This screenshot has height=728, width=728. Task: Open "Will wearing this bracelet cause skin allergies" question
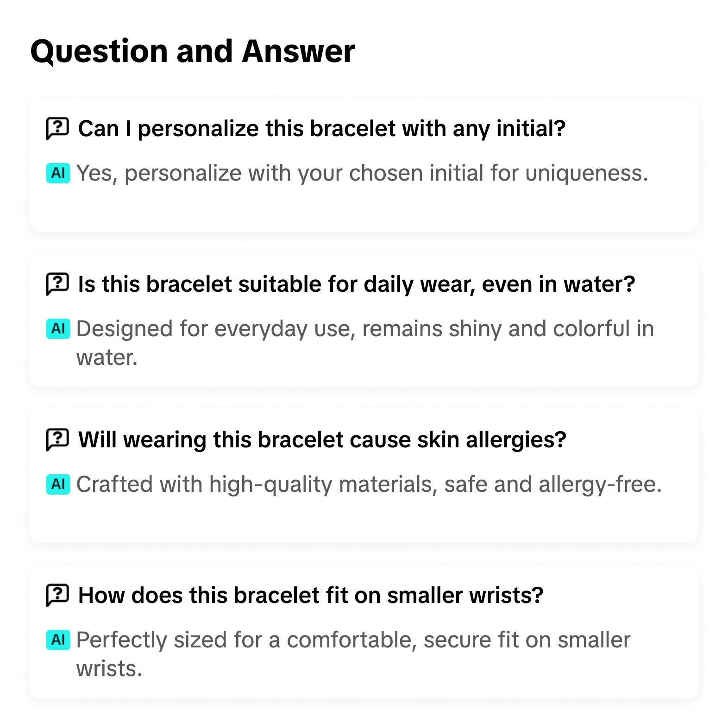(x=322, y=439)
